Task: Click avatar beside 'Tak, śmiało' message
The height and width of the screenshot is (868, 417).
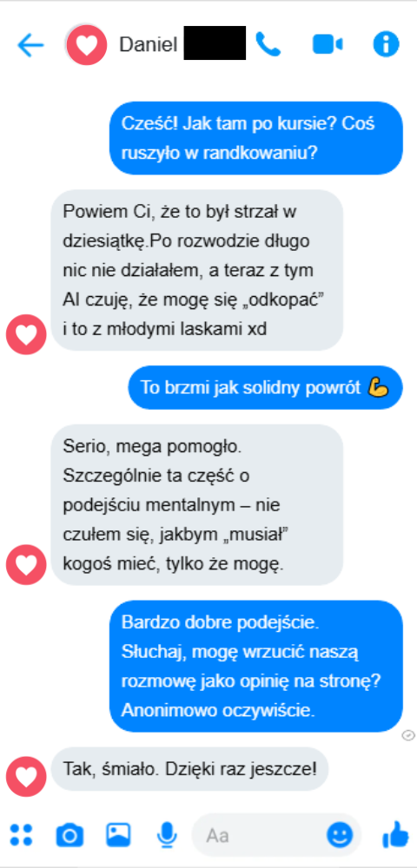Action: tap(26, 777)
